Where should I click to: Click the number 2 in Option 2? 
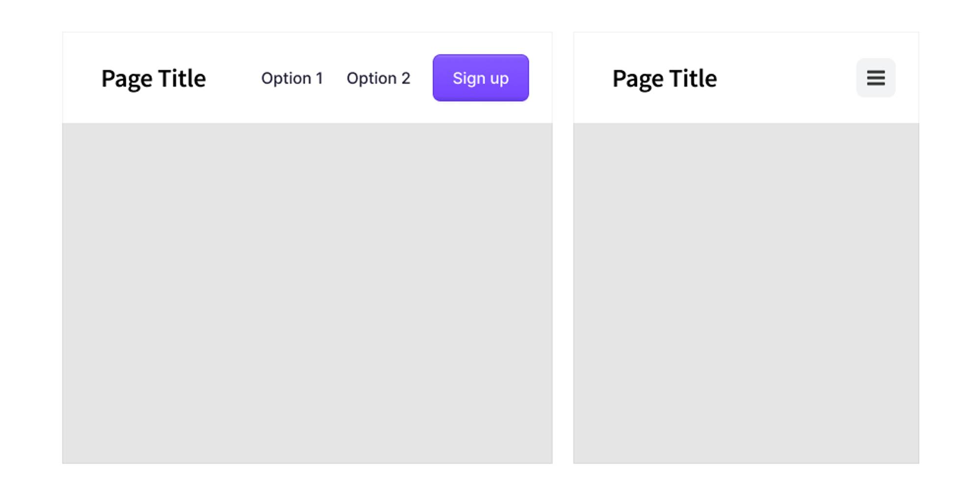pyautogui.click(x=406, y=78)
